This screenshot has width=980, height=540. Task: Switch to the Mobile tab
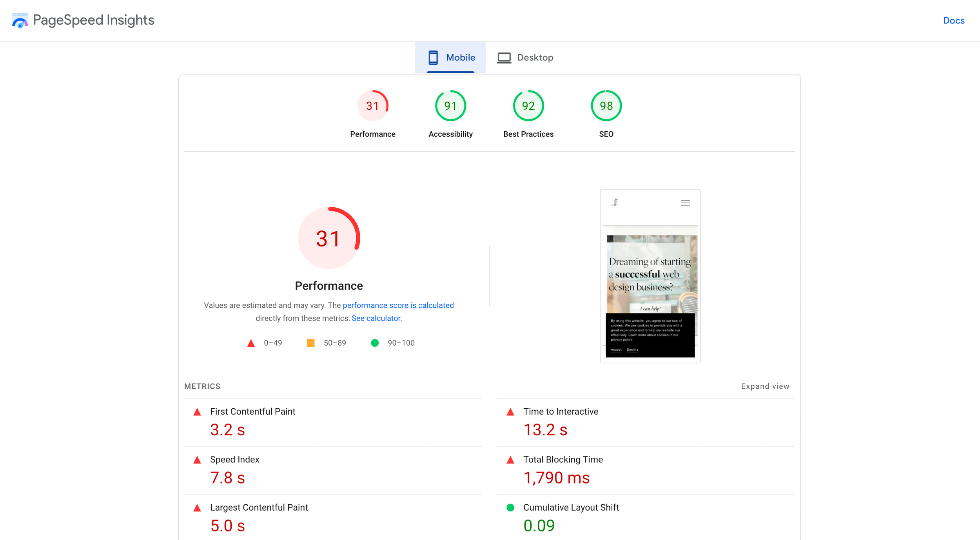(x=450, y=58)
